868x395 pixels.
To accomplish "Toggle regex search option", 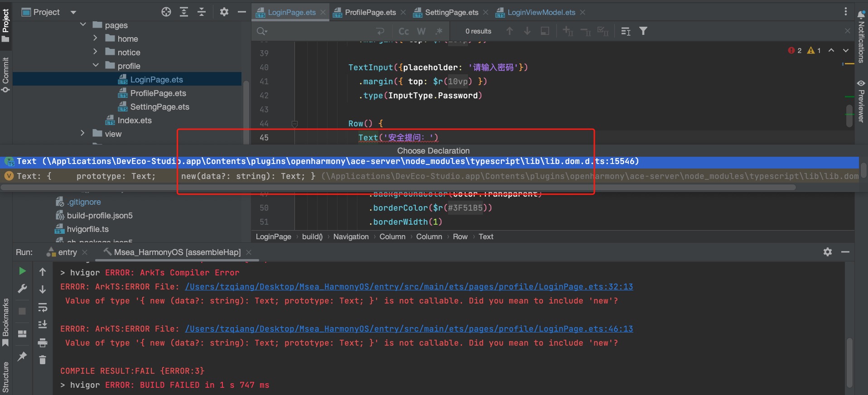I will click(x=439, y=31).
